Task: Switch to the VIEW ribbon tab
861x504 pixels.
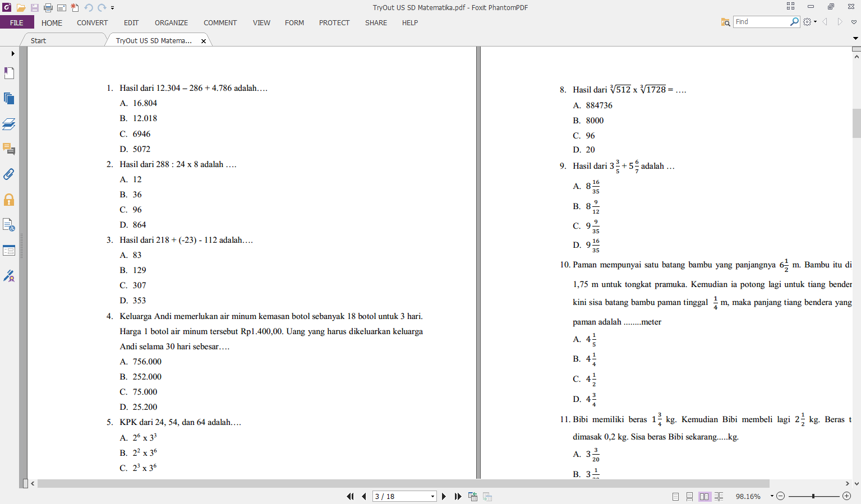Action: pos(261,22)
